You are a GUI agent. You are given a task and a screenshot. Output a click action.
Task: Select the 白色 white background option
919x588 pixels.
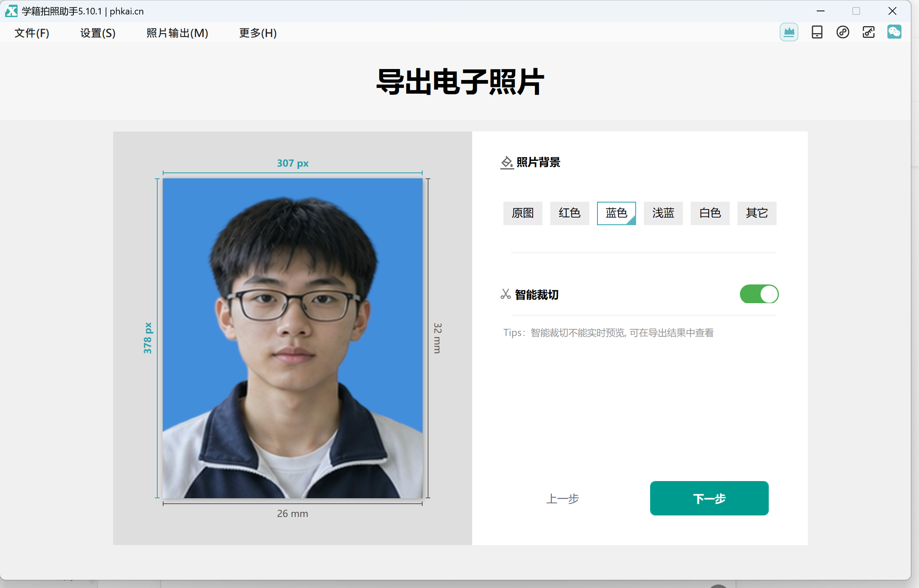coord(710,213)
